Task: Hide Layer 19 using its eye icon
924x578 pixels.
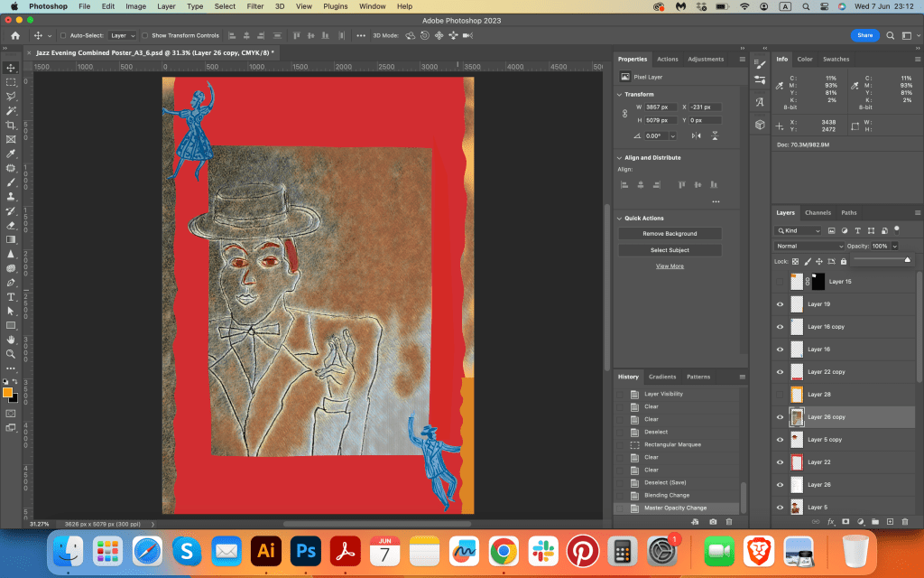Action: tap(781, 304)
